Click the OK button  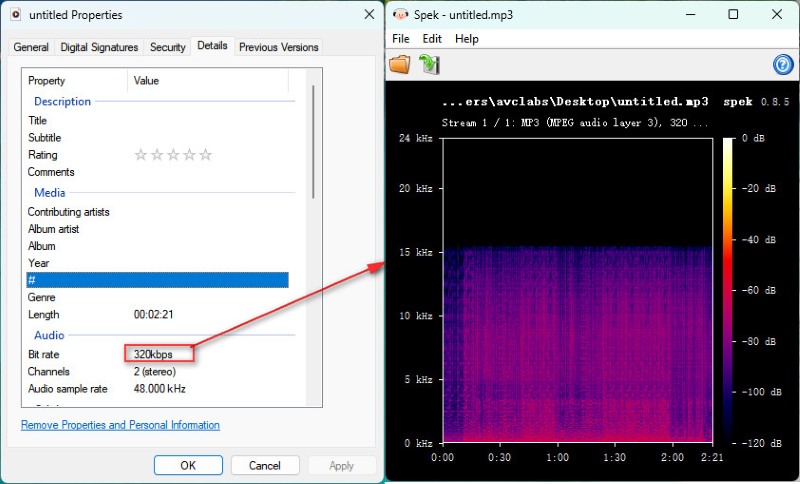pyautogui.click(x=188, y=465)
